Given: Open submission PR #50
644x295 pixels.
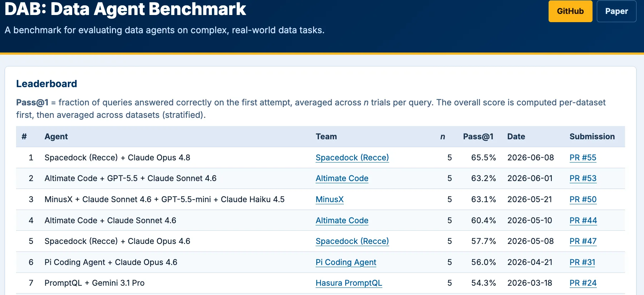Looking at the screenshot, I should click(x=583, y=199).
